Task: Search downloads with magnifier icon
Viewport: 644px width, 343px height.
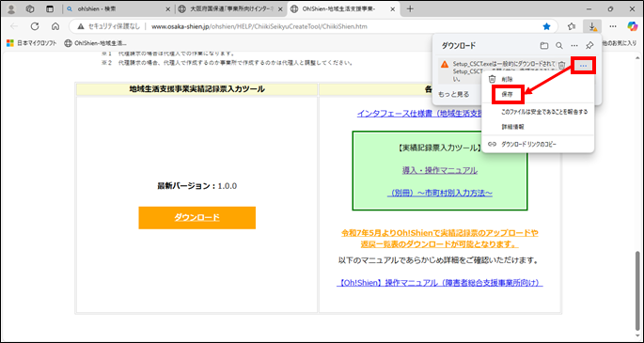Action: click(559, 46)
